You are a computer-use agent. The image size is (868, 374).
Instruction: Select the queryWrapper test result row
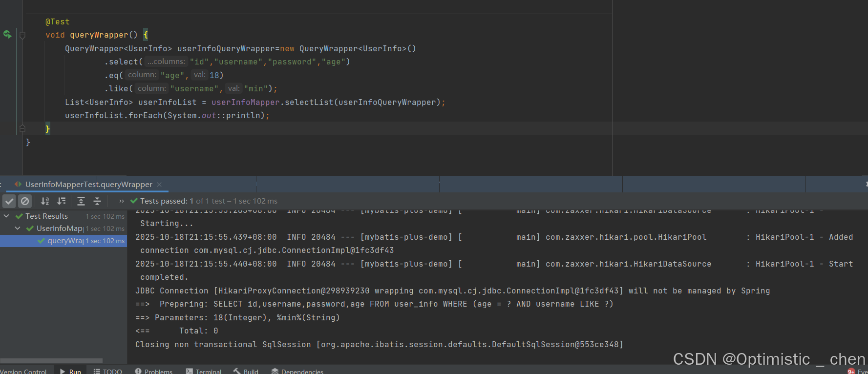64,241
